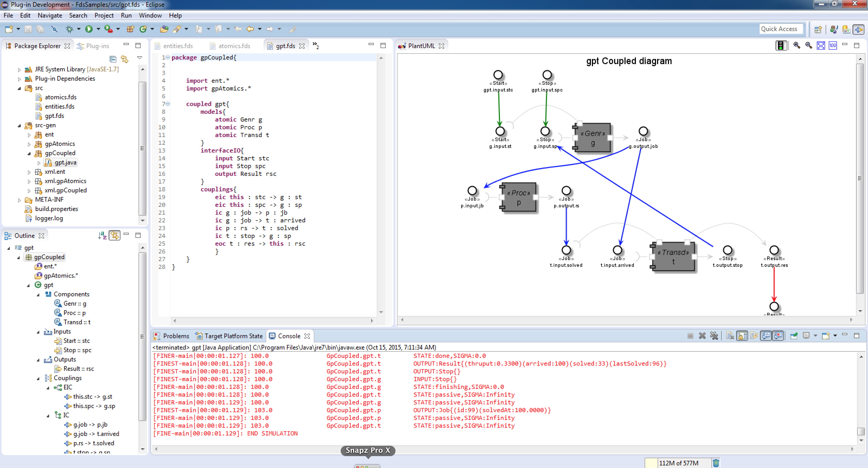This screenshot has width=868, height=468.
Task: Click Quick Access search field
Action: 781,29
